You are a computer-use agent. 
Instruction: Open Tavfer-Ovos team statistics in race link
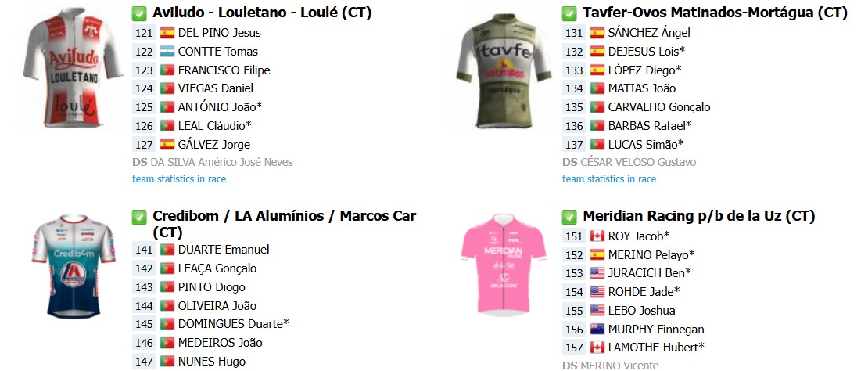(x=609, y=179)
